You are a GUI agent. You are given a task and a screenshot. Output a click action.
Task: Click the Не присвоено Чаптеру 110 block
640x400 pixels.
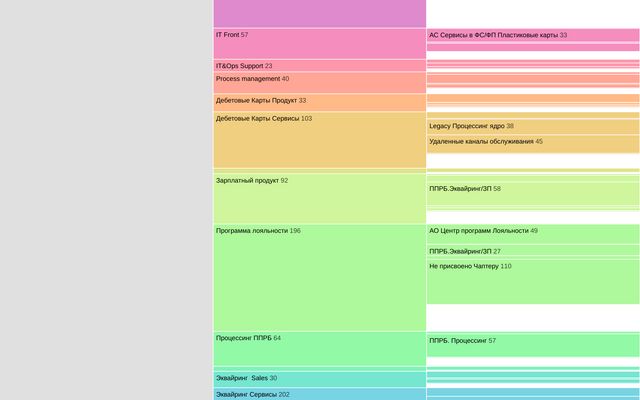tap(532, 281)
